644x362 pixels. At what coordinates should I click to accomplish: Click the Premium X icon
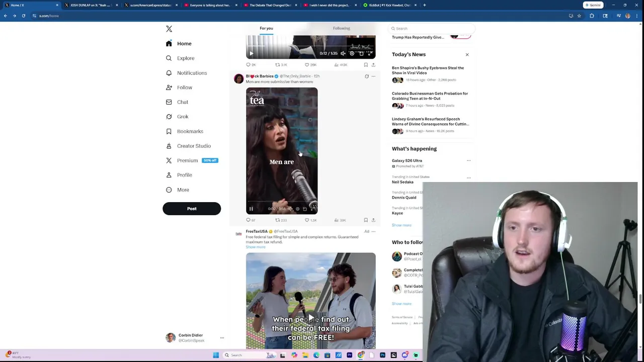coord(169,160)
